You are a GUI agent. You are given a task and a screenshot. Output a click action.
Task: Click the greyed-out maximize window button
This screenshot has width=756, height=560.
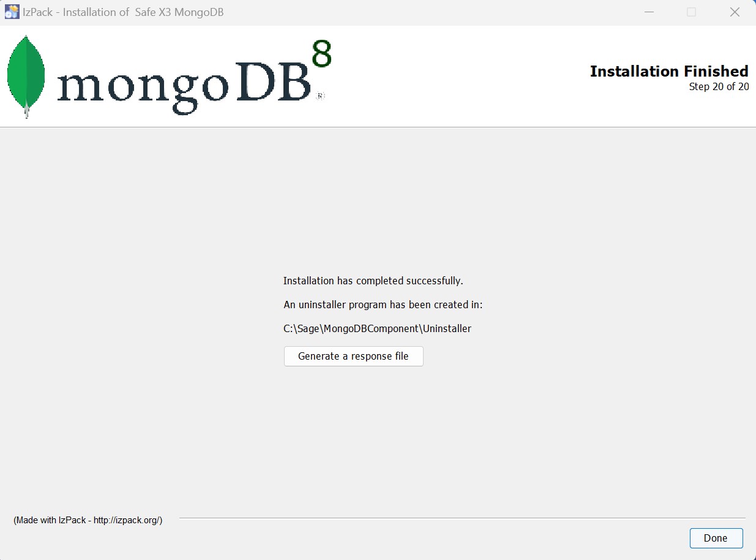point(691,12)
